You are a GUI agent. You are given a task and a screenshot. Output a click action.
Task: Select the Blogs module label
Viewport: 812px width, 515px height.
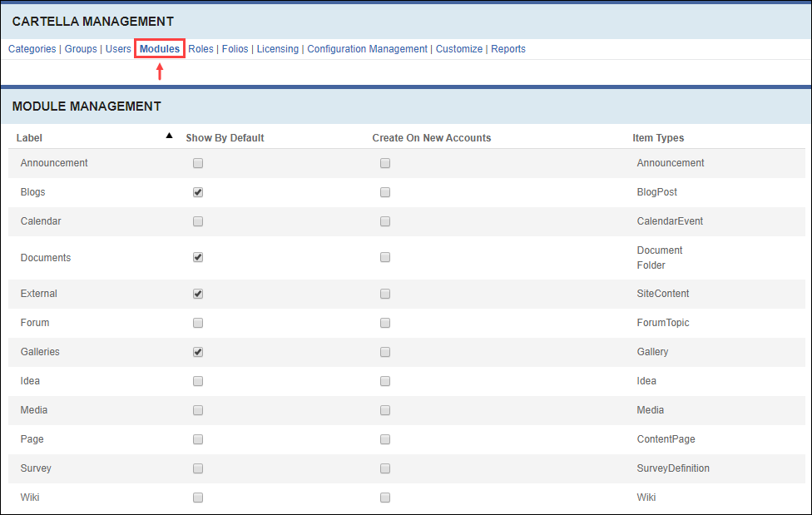coord(32,191)
